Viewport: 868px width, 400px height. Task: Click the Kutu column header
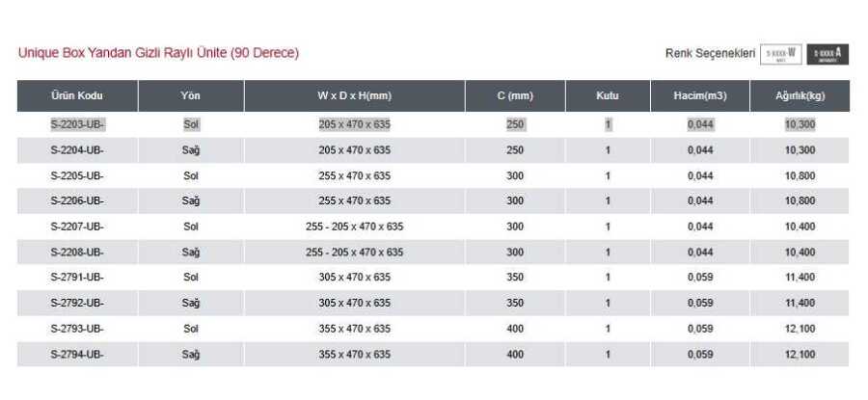[x=608, y=95]
